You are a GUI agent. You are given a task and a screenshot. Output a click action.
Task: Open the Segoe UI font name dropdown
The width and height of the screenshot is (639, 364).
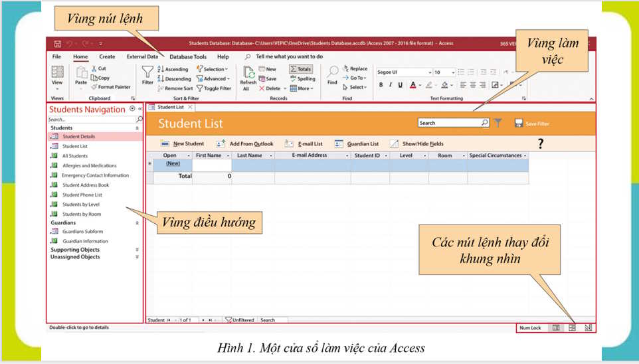(430, 72)
